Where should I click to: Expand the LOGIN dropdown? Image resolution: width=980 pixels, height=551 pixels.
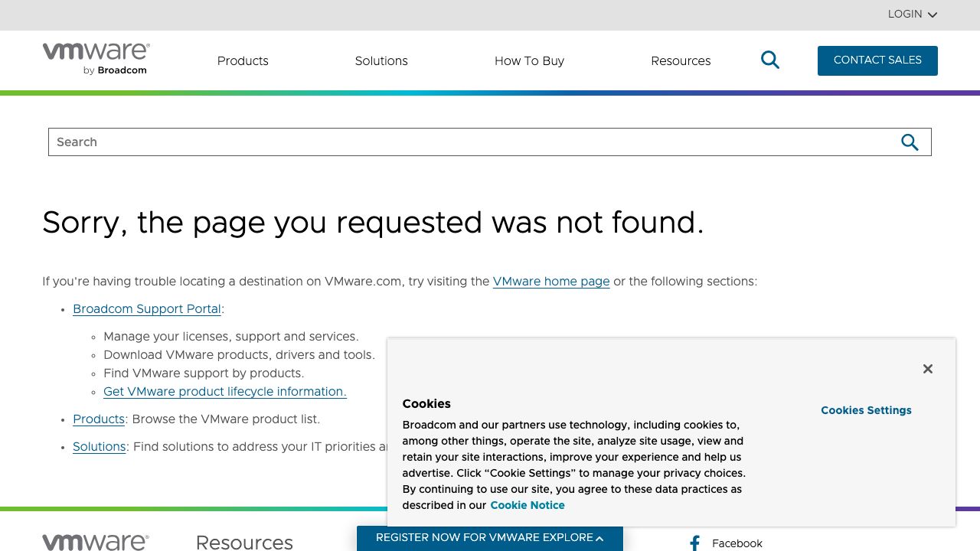click(913, 15)
